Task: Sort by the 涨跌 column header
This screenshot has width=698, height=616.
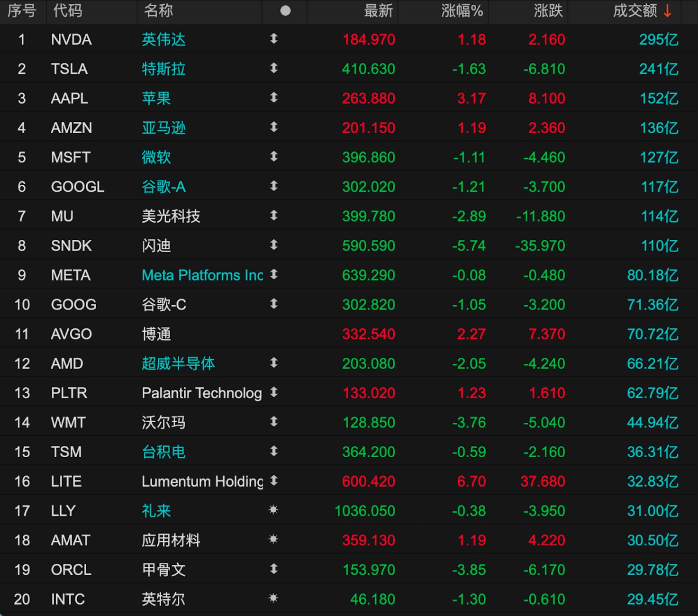Action: [548, 10]
